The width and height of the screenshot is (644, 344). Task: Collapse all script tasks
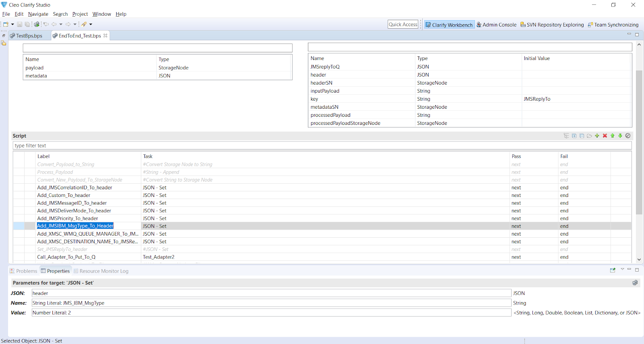pos(582,136)
